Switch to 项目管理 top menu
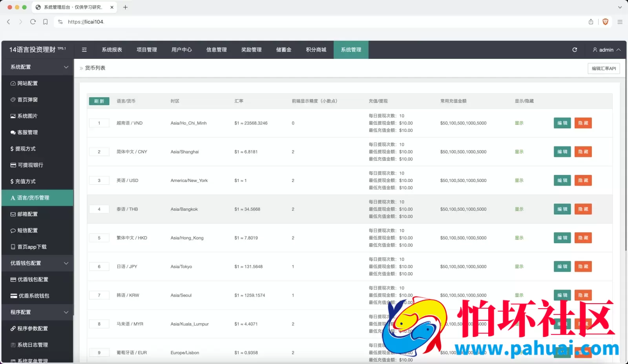 tap(147, 50)
